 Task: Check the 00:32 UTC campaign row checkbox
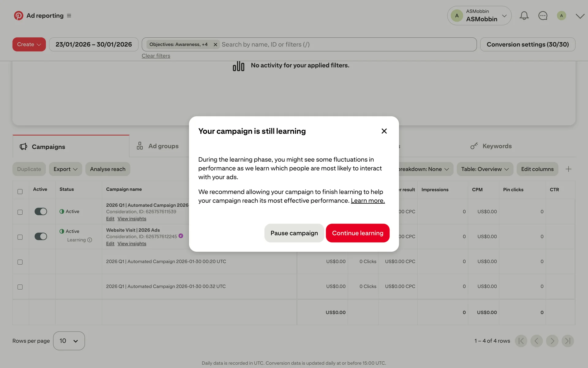click(20, 287)
